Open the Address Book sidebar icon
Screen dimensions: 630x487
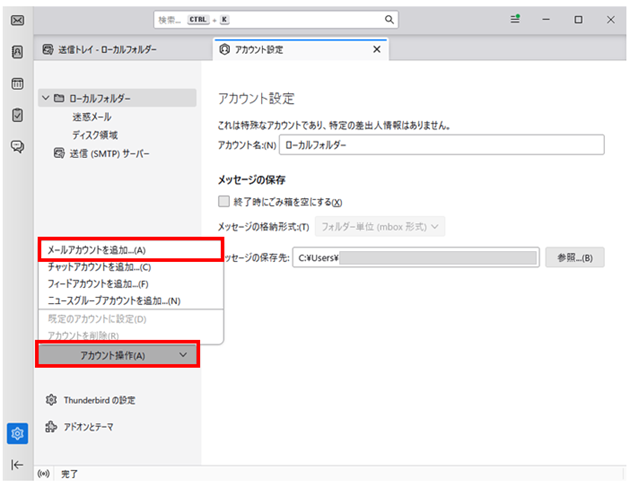17,52
